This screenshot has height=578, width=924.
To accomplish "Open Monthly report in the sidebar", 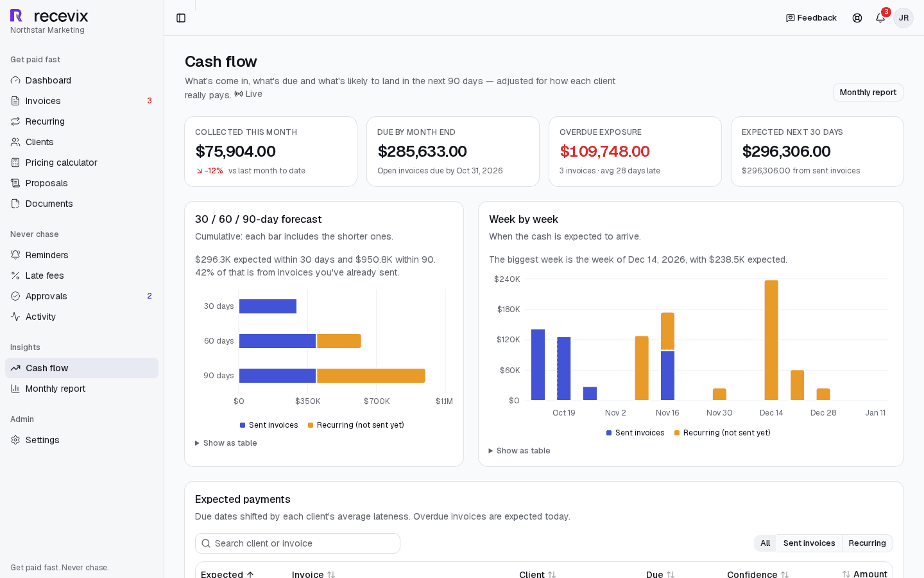I will point(81,389).
